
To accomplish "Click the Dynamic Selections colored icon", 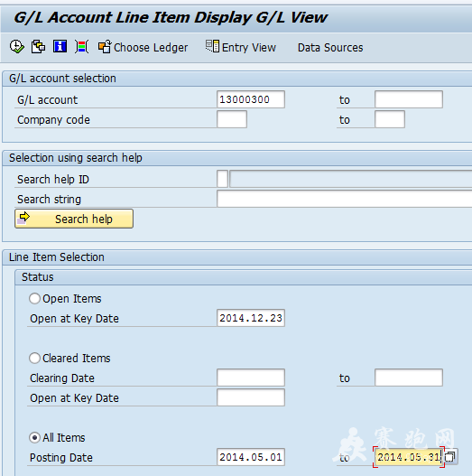I will [x=81, y=47].
